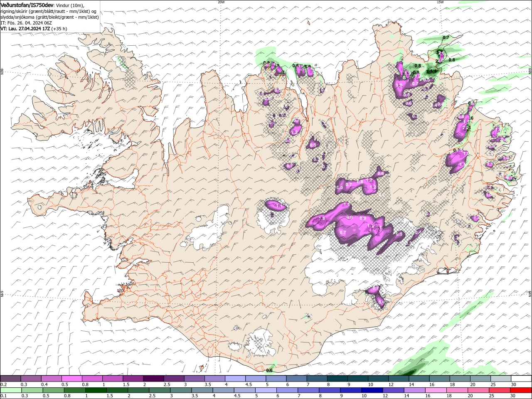
Task: Pick the bright red 30 rain scale swatch
Action: (x=521, y=390)
